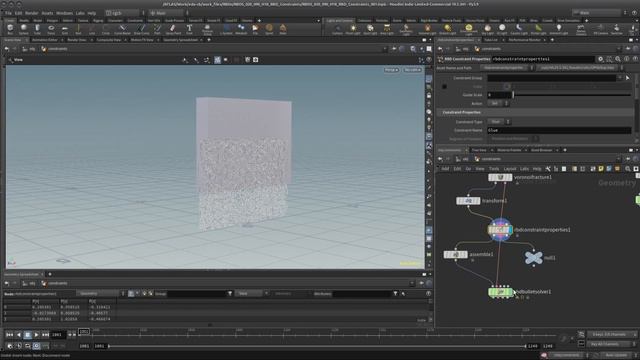640x360 pixels.
Task: Open network editor Tools menu
Action: 494,169
